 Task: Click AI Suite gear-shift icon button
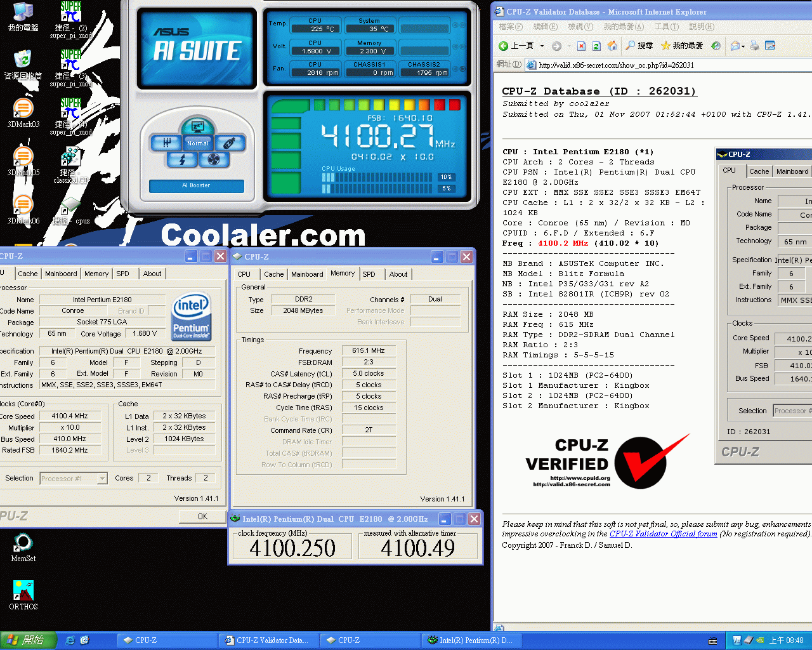coord(166,143)
